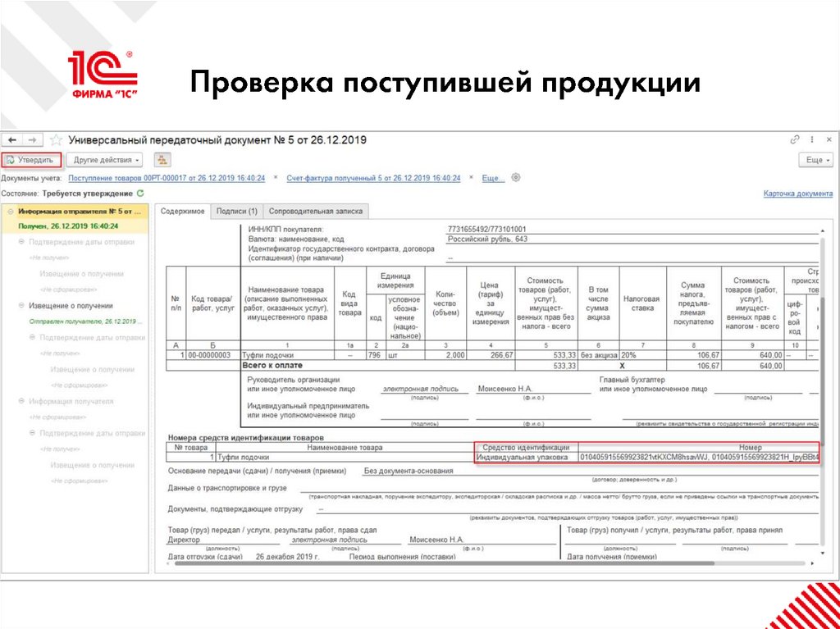This screenshot has width=840, height=629.
Task: Click the gear icon next to Еще link
Action: [x=514, y=175]
